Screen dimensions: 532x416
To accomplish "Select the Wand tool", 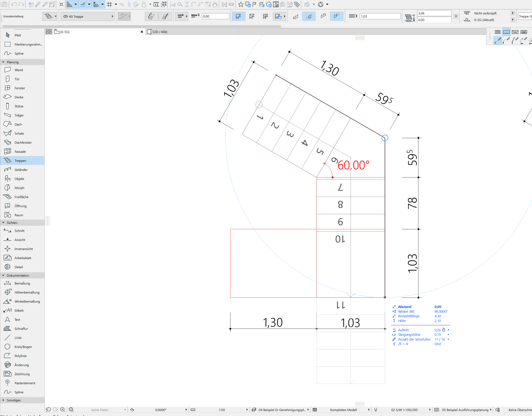I will coord(19,70).
